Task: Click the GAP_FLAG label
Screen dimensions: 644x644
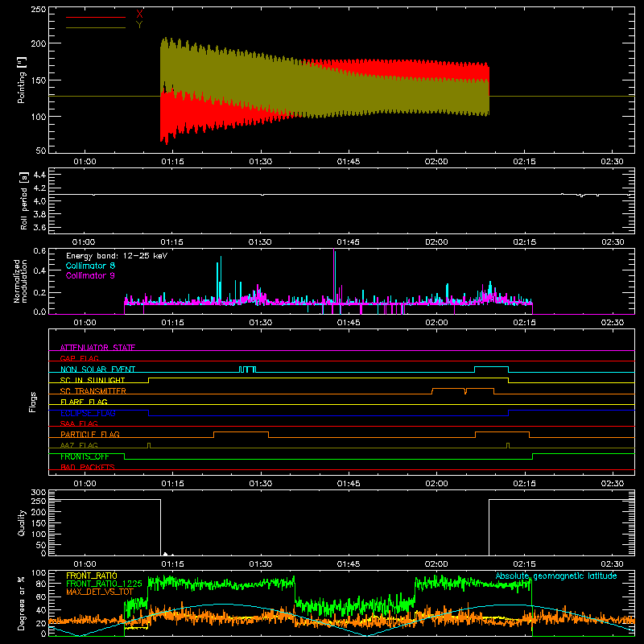Action: [79, 358]
